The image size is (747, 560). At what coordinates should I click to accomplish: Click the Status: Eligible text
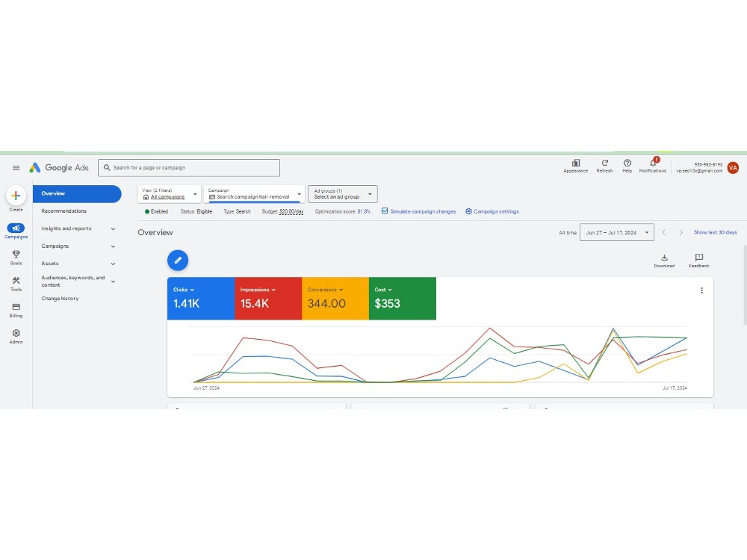click(196, 211)
